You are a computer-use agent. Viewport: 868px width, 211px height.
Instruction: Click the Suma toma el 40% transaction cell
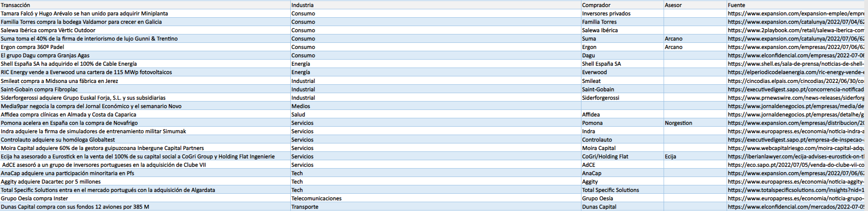point(145,39)
